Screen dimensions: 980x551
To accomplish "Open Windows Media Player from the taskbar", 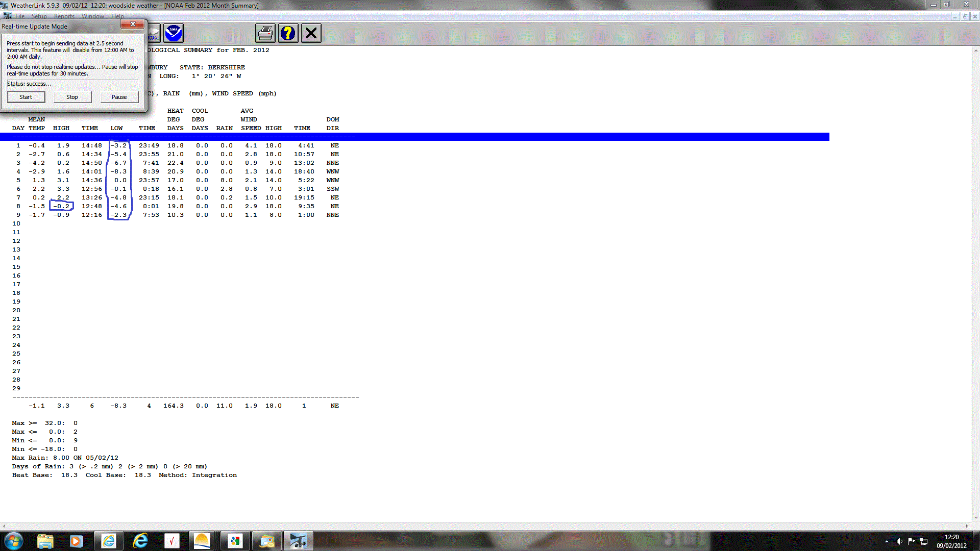I will click(x=77, y=541).
